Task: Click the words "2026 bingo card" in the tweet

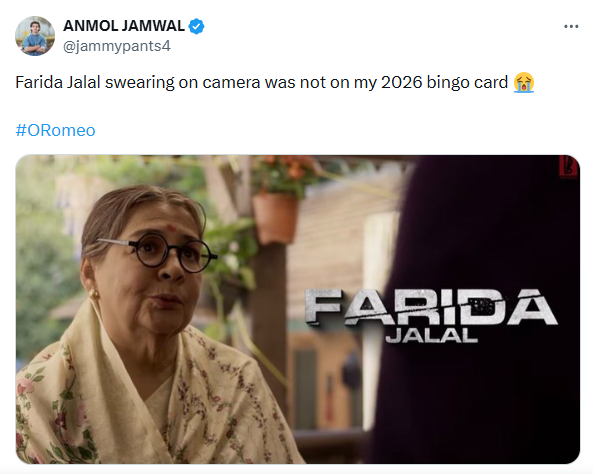Action: point(444,82)
